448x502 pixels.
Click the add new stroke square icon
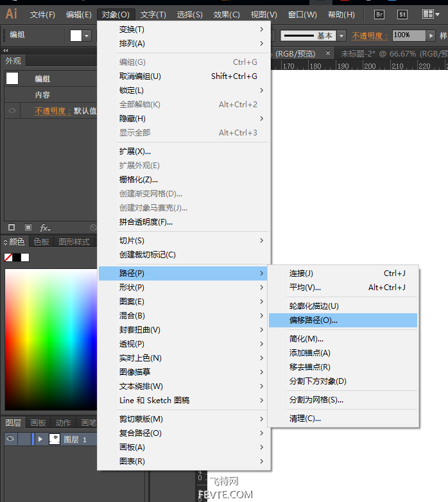(12, 227)
